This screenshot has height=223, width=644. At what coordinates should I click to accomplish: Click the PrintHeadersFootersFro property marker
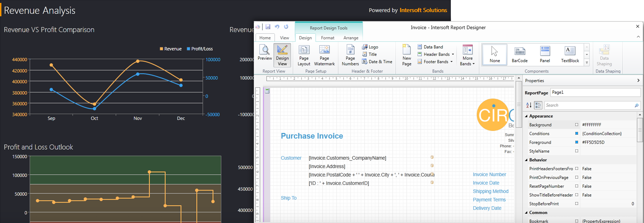tap(577, 168)
